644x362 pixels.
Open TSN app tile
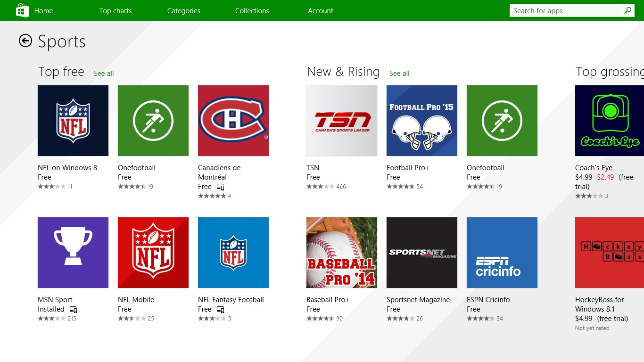click(x=342, y=121)
